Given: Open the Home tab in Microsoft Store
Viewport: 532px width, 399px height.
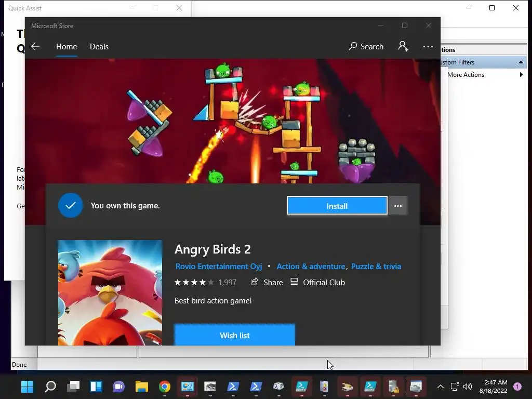Looking at the screenshot, I should [x=66, y=46].
